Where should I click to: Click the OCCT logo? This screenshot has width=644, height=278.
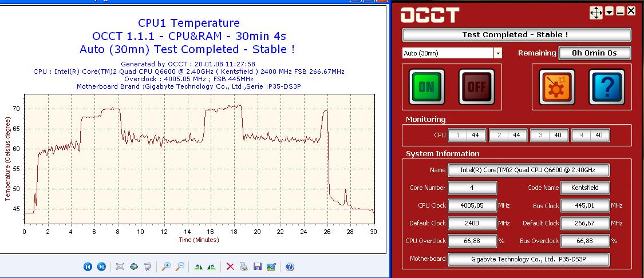(x=429, y=15)
